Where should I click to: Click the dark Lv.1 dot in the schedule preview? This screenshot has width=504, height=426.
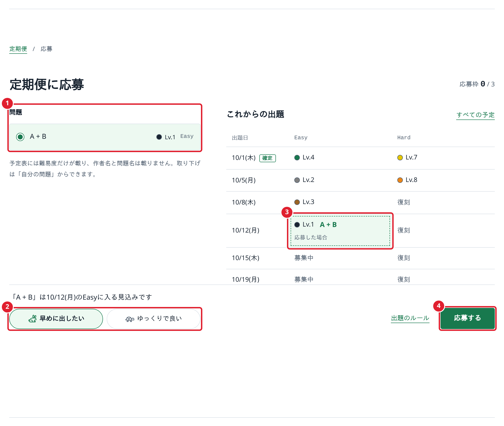pyautogui.click(x=297, y=224)
